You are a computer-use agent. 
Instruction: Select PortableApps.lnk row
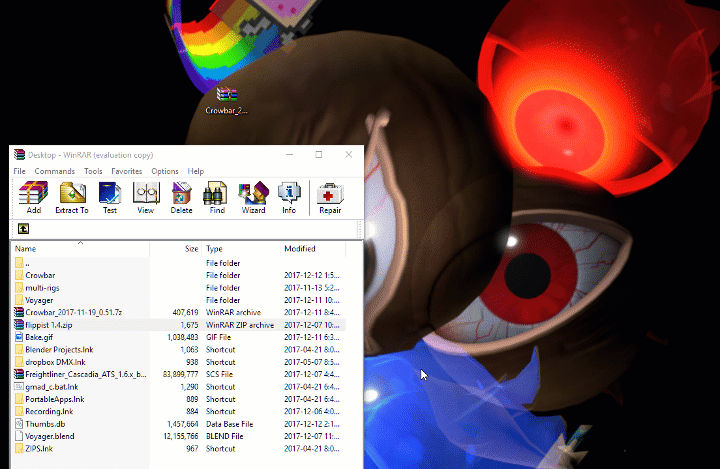pos(178,399)
